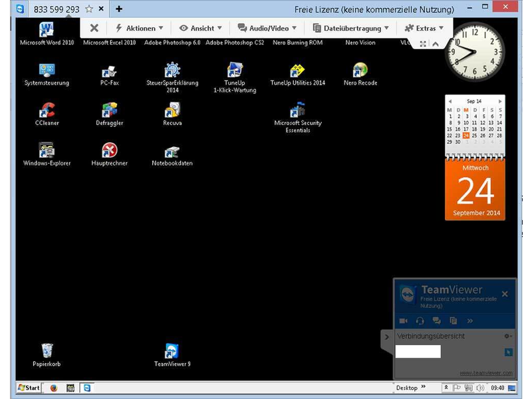Close the TeamViewer panel
The width and height of the screenshot is (532, 399).
pyautogui.click(x=505, y=294)
